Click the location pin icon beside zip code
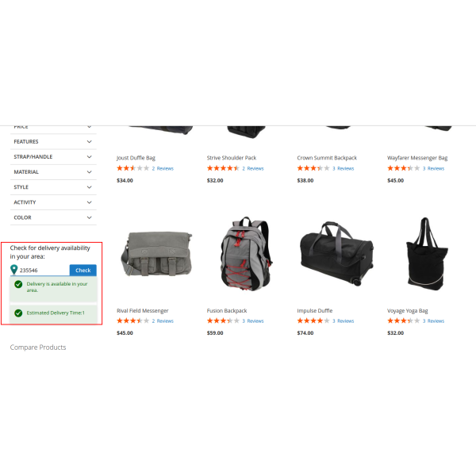The width and height of the screenshot is (476, 476). (x=14, y=270)
